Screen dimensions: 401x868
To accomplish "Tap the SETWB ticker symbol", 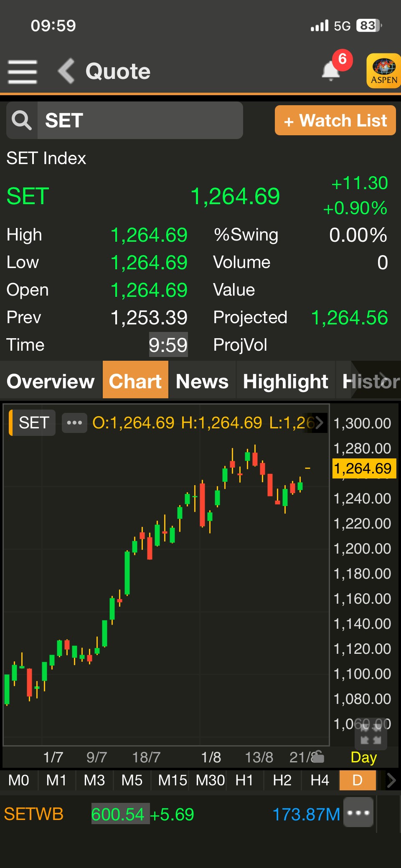I will pos(34,814).
